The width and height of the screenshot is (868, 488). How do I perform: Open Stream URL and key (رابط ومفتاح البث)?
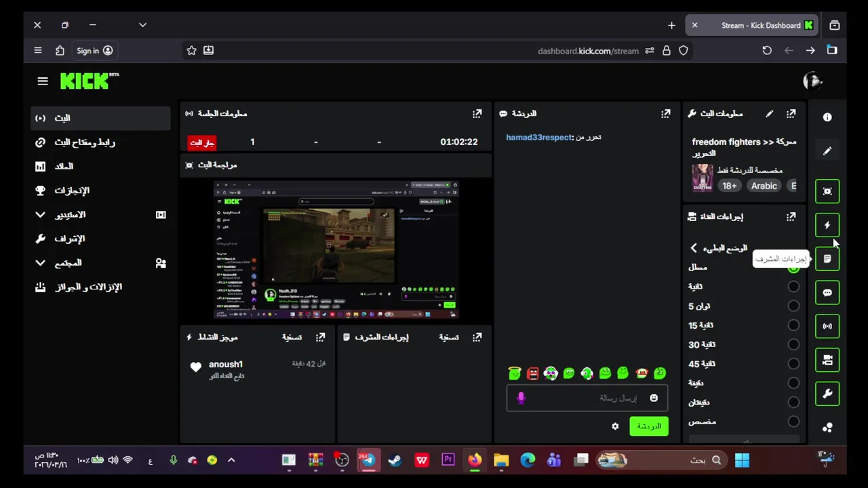click(x=100, y=142)
